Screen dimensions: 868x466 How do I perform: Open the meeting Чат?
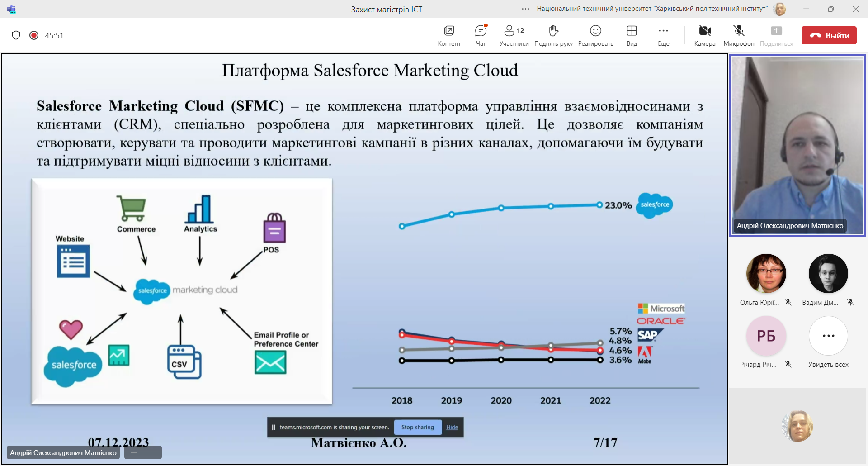(x=481, y=35)
